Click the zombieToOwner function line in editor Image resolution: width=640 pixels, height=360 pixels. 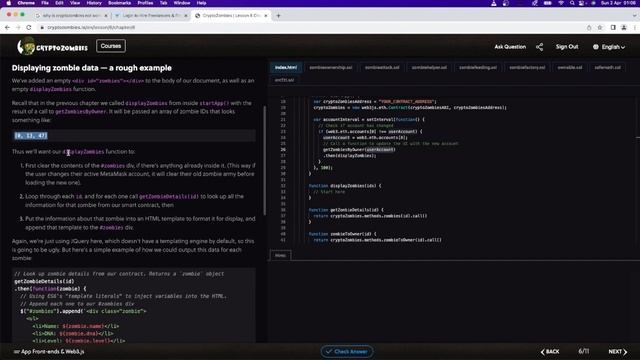coord(342,234)
